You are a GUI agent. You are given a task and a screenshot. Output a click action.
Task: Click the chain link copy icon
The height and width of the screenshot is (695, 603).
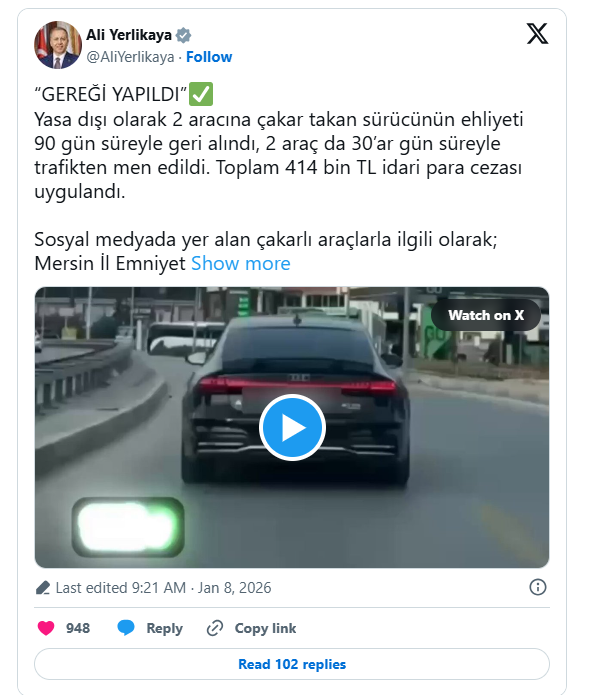point(215,628)
